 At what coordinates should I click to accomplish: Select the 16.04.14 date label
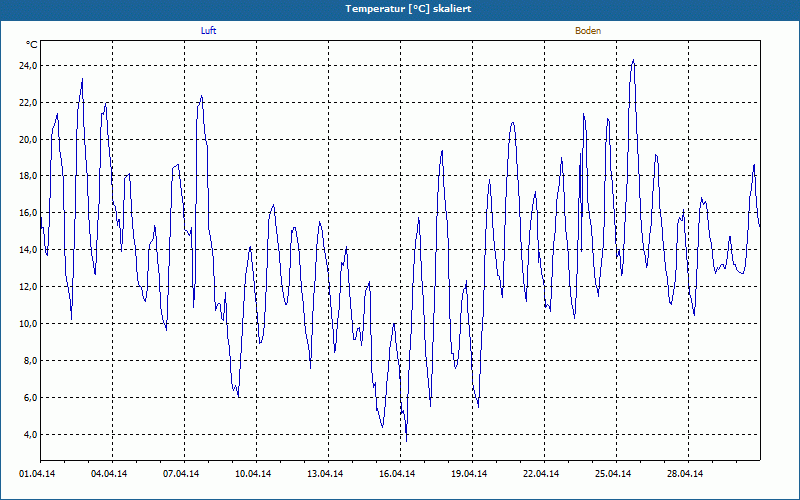coord(397,474)
